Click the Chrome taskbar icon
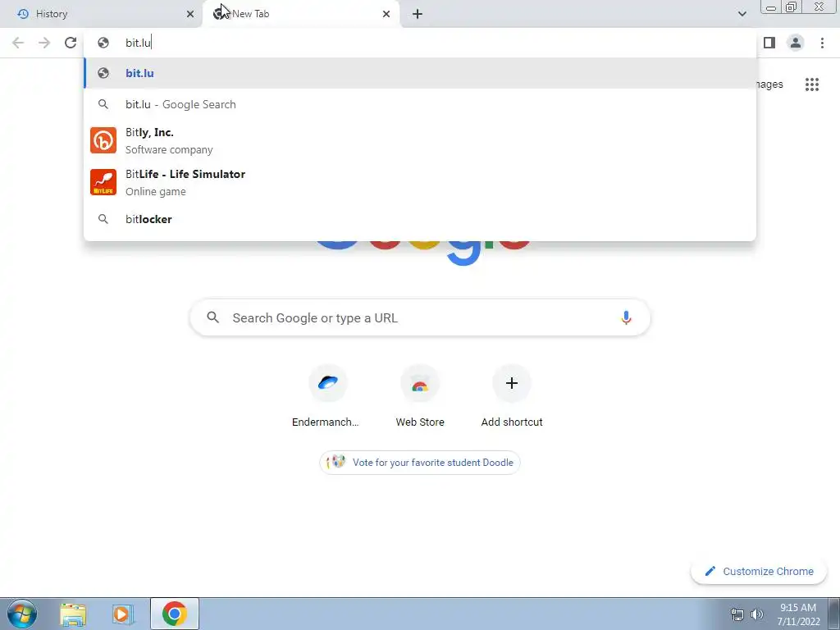The width and height of the screenshot is (840, 630). tap(174, 614)
